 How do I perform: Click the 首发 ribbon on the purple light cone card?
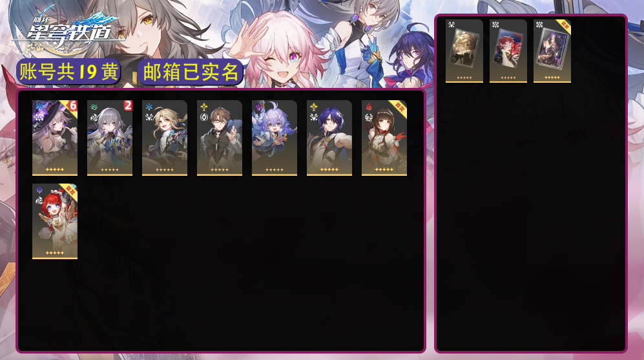point(565,26)
